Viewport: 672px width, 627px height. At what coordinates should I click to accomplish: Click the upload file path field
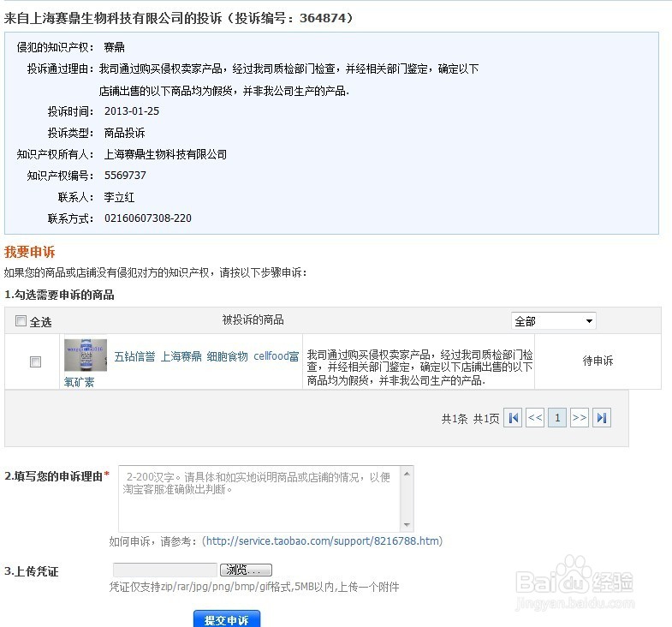pyautogui.click(x=165, y=570)
